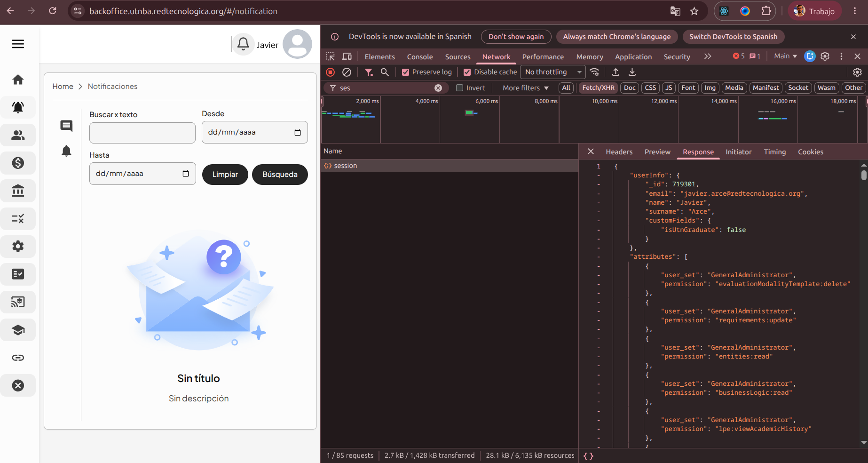The height and width of the screenshot is (463, 868).
Task: Select the All request type filter
Action: click(x=566, y=88)
